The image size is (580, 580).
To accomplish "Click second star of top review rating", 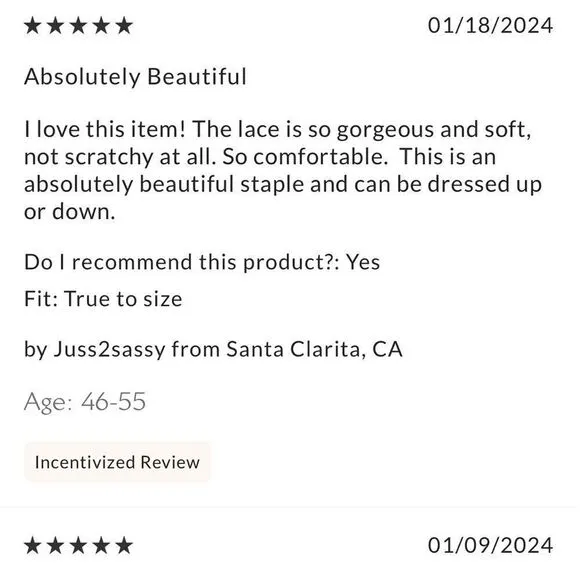I will 55,26.
